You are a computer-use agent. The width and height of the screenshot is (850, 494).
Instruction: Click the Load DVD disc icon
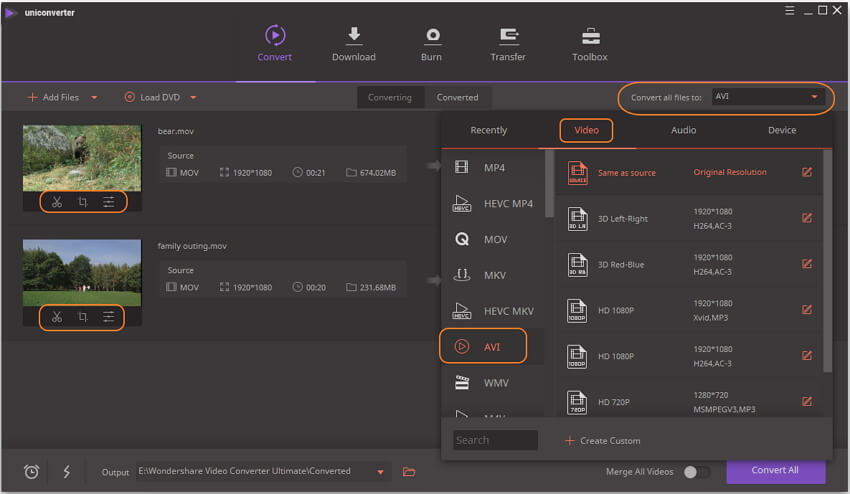pyautogui.click(x=130, y=97)
